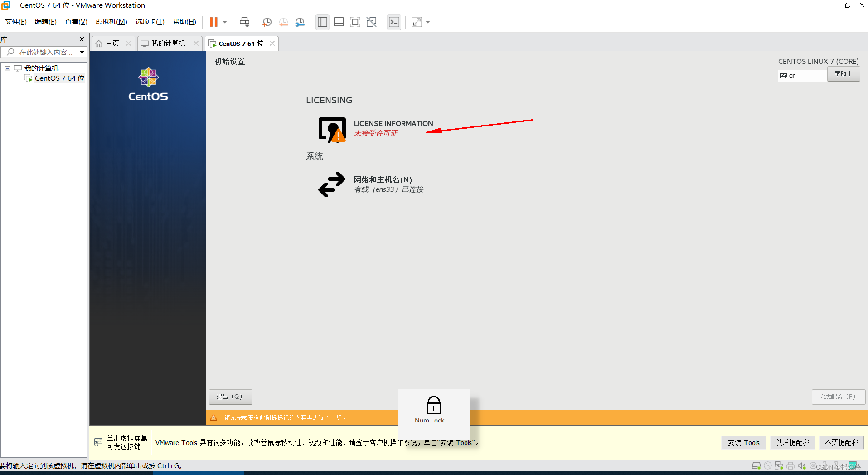Click the 网络和主机名(N) label
The image size is (868, 475).
click(x=383, y=180)
